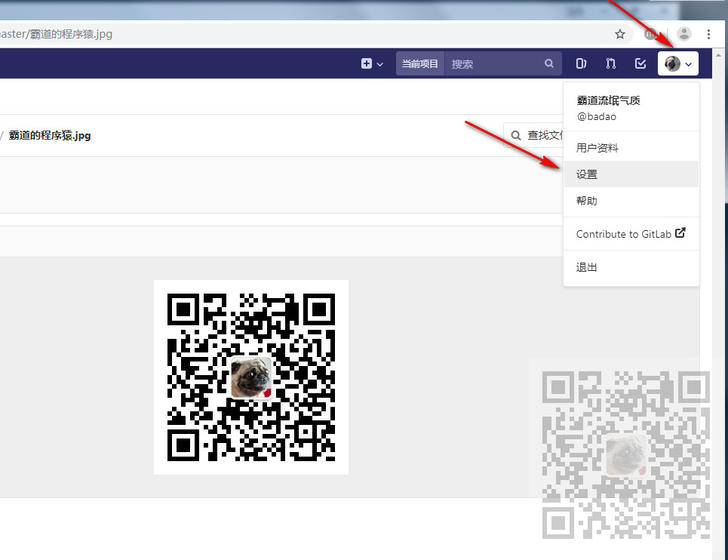Click the 霸道流氓气质 user name
Screen dimensions: 728x560
click(x=608, y=100)
